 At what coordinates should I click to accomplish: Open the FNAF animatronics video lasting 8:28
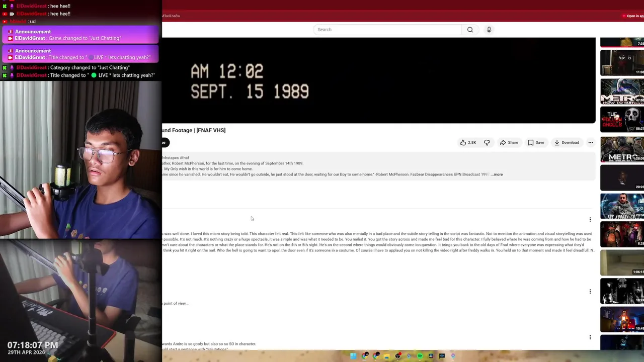(622, 235)
